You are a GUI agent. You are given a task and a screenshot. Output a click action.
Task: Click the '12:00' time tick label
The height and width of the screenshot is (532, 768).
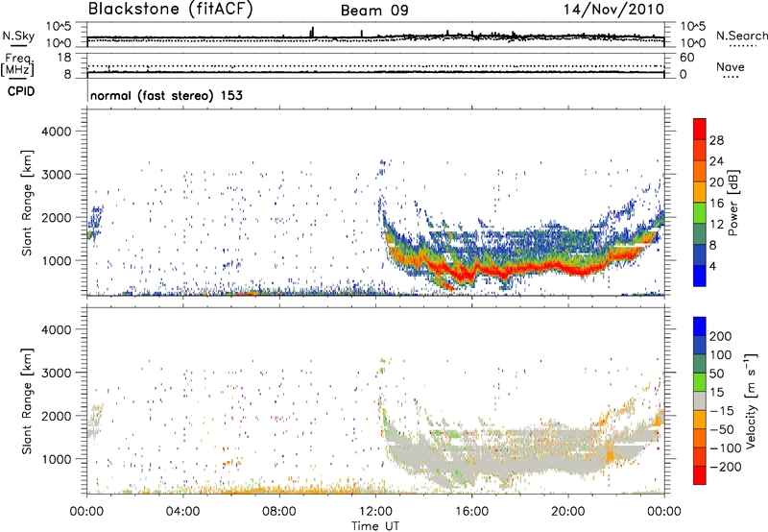tap(375, 512)
